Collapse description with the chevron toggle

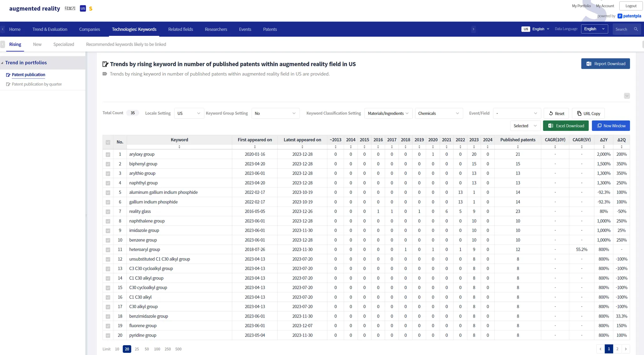(x=627, y=96)
